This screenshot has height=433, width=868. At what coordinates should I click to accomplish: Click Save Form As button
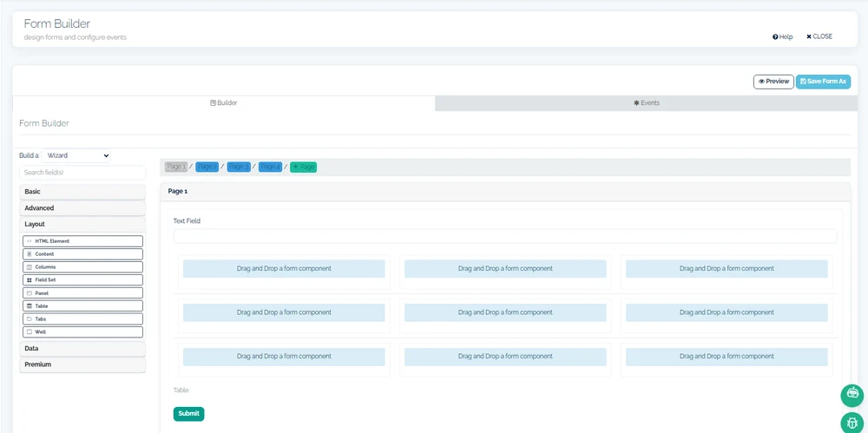[823, 82]
